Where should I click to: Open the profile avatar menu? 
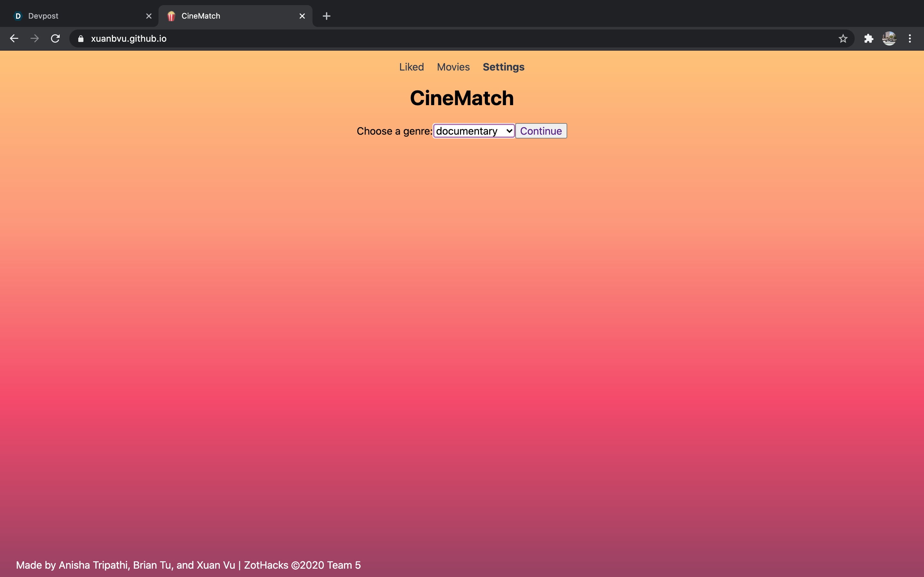point(889,38)
